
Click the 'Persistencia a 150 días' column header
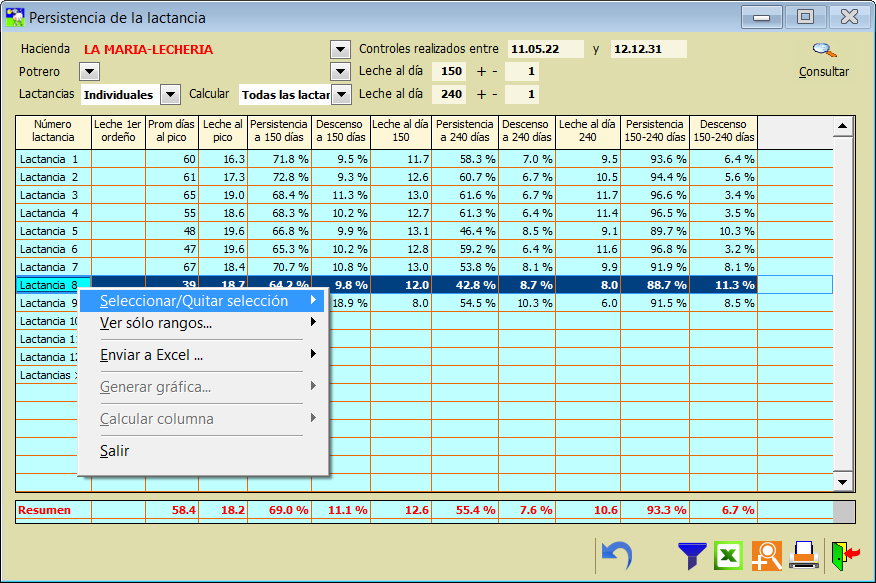[x=280, y=131]
